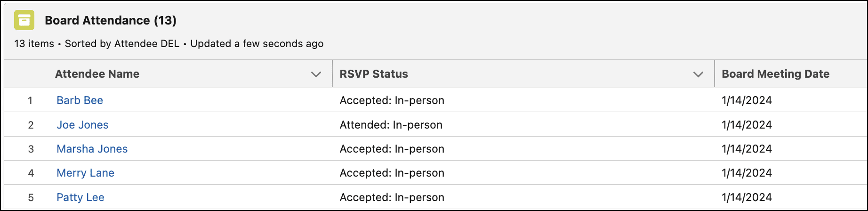Click Marsha Jones's Accepted: In-person status cell

click(392, 149)
